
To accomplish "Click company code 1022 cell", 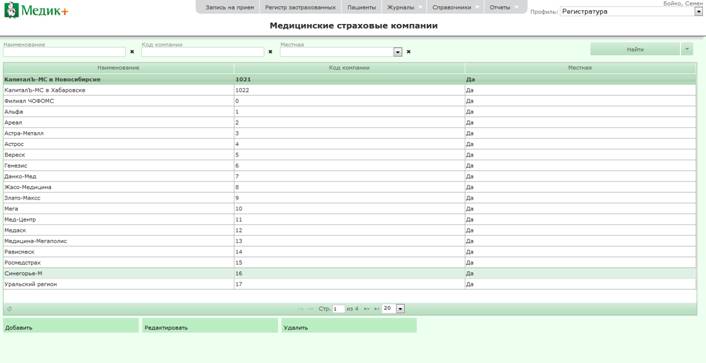I will tap(349, 90).
